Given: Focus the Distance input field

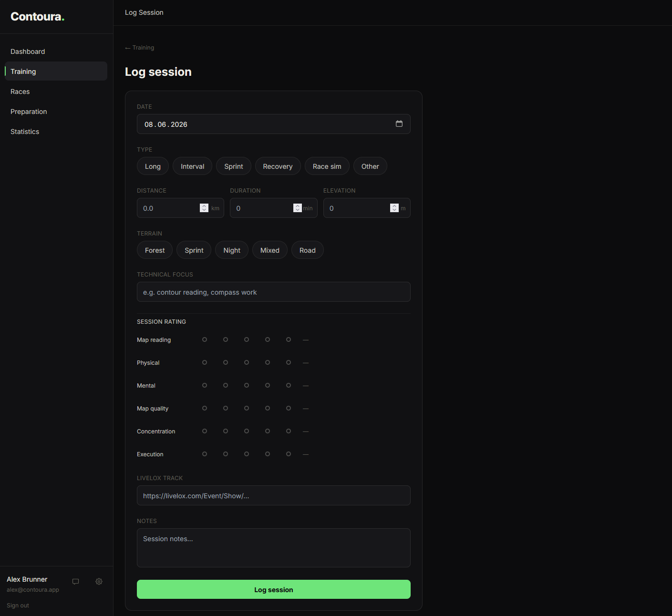Looking at the screenshot, I should 180,208.
